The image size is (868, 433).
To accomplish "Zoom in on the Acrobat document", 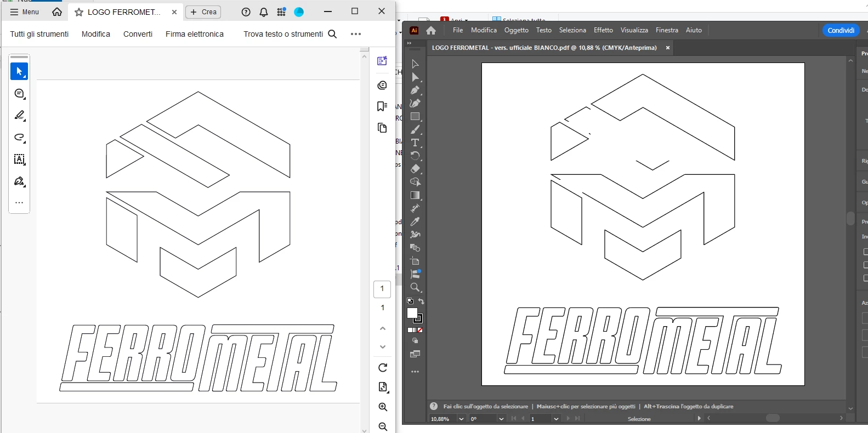I will pos(383,407).
